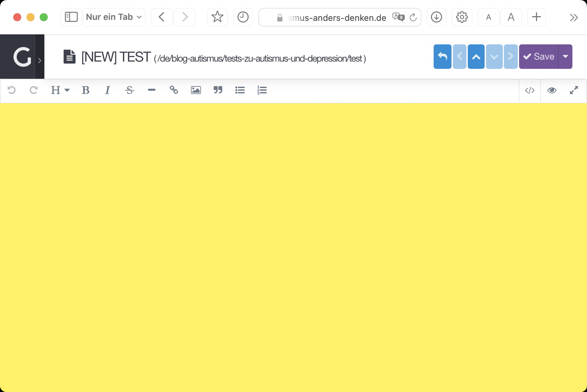Insert an image
The width and height of the screenshot is (587, 392).
(196, 90)
